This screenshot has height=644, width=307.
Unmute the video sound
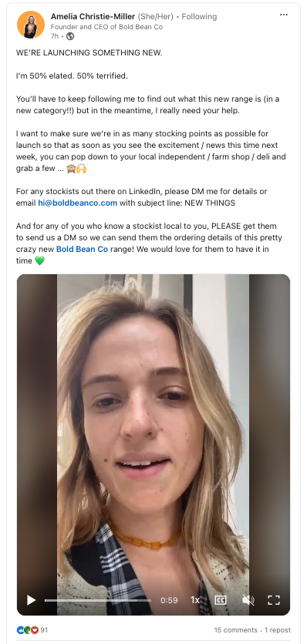pos(248,600)
